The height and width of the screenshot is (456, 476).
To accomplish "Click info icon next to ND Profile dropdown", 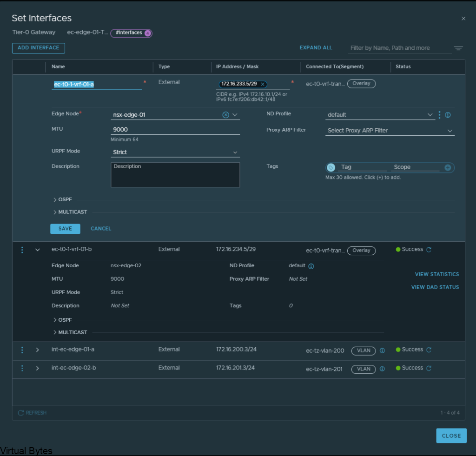I will 448,115.
